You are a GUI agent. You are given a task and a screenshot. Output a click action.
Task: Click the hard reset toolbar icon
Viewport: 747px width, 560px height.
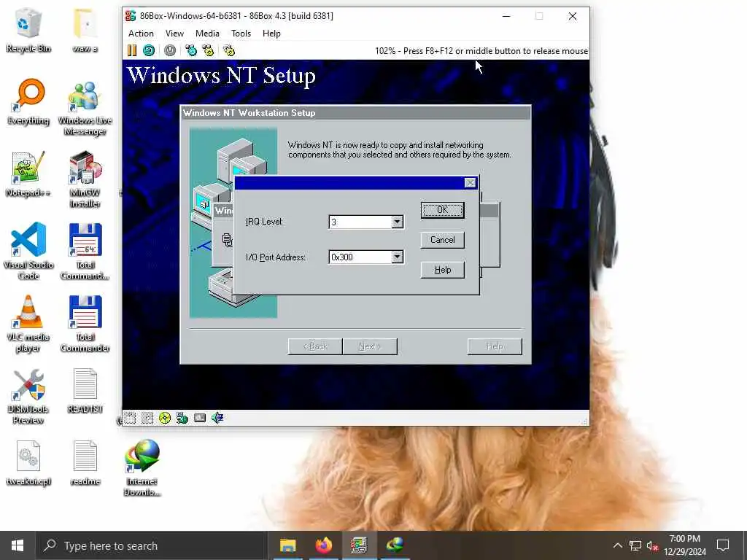pos(149,50)
